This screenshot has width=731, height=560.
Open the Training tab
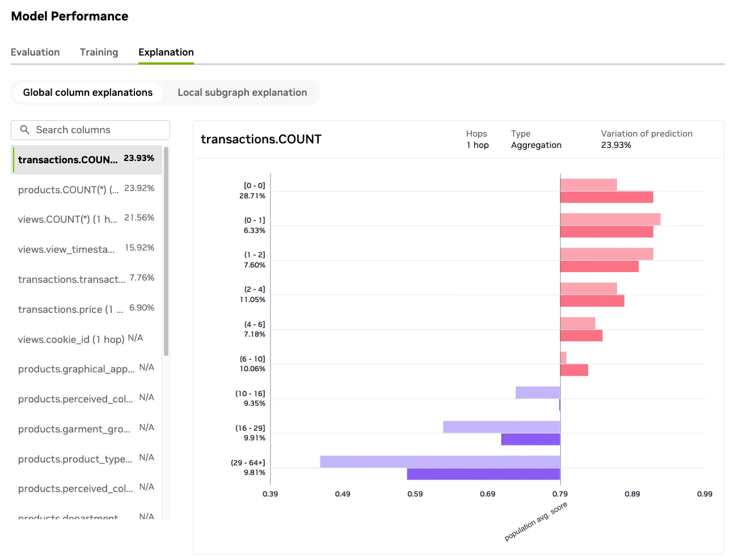click(99, 52)
